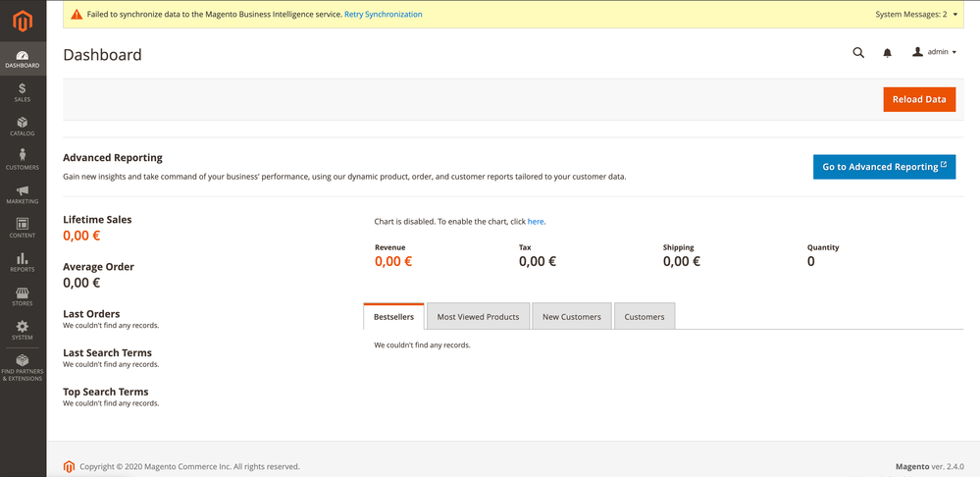Expand the admin account dropdown
This screenshot has height=477, width=980.
(934, 52)
